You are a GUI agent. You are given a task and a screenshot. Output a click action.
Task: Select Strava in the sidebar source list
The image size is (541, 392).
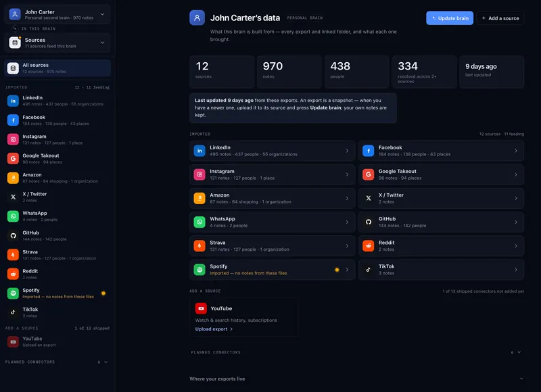(57, 255)
